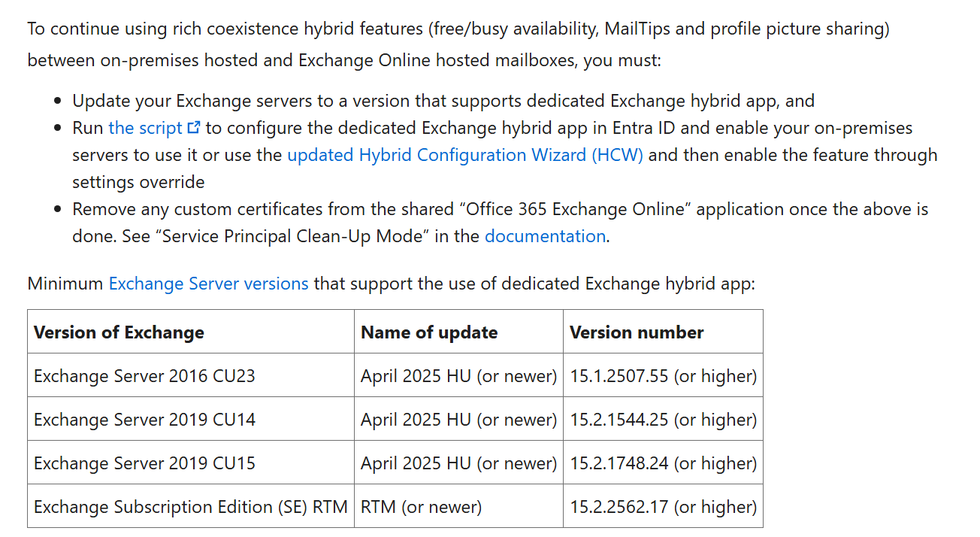Open the documentation link
Viewport: 980px width, 537px height.
tap(545, 236)
